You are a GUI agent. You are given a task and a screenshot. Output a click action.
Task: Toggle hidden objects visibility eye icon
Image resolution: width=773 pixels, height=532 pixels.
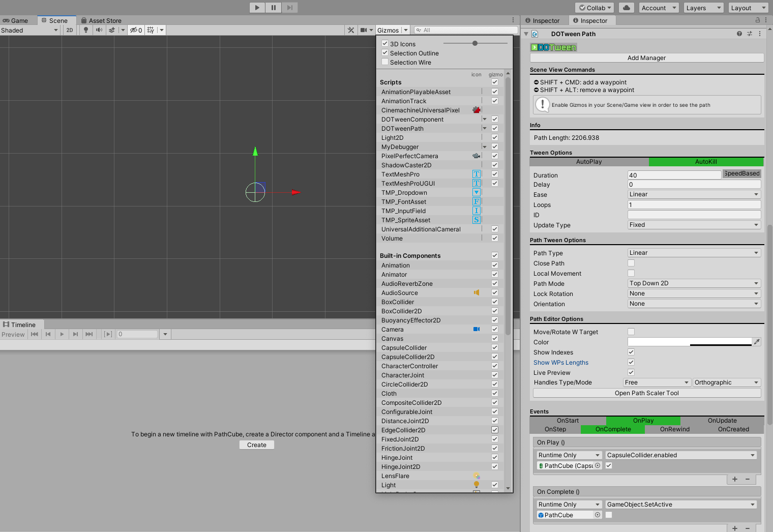click(136, 30)
